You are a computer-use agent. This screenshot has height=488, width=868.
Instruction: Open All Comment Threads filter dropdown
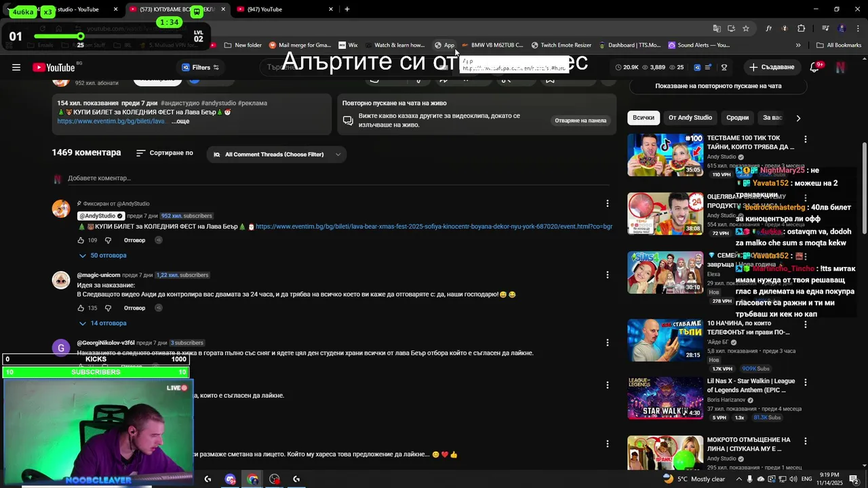pyautogui.click(x=277, y=155)
